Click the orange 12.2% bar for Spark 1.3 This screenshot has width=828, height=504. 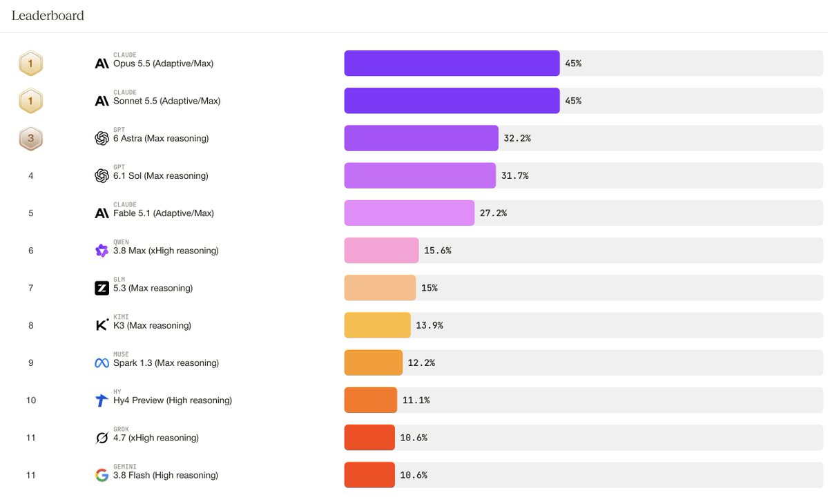point(374,363)
